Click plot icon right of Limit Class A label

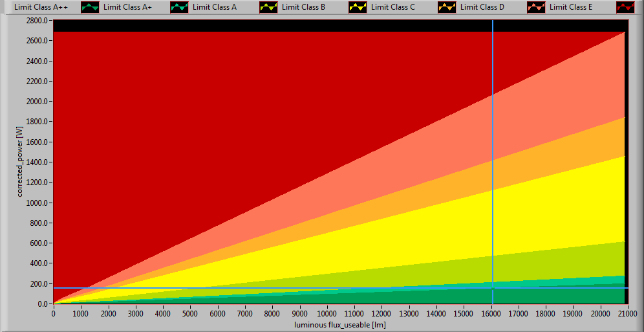[268, 8]
